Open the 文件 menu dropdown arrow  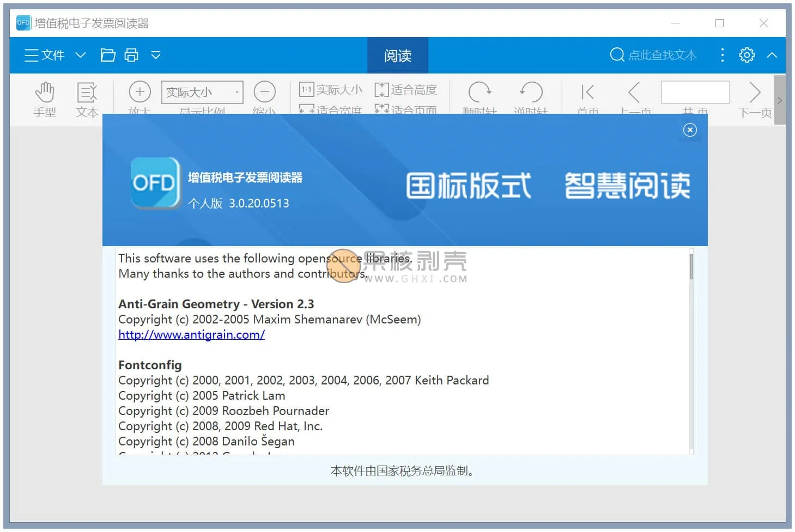(x=81, y=55)
